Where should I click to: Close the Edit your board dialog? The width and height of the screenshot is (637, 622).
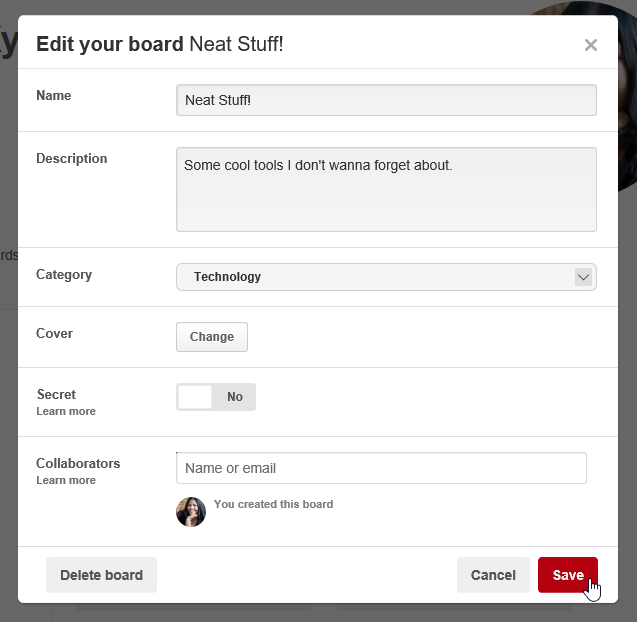(x=590, y=45)
